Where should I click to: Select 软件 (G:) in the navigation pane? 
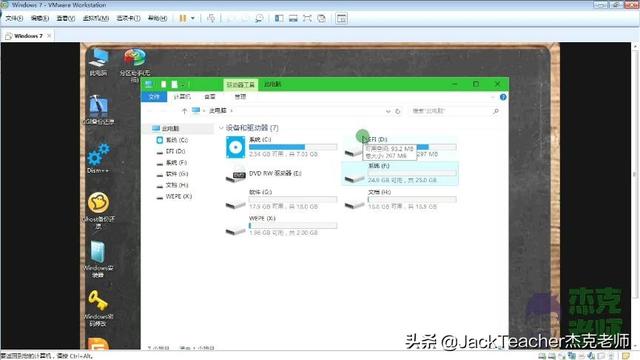[x=177, y=174]
